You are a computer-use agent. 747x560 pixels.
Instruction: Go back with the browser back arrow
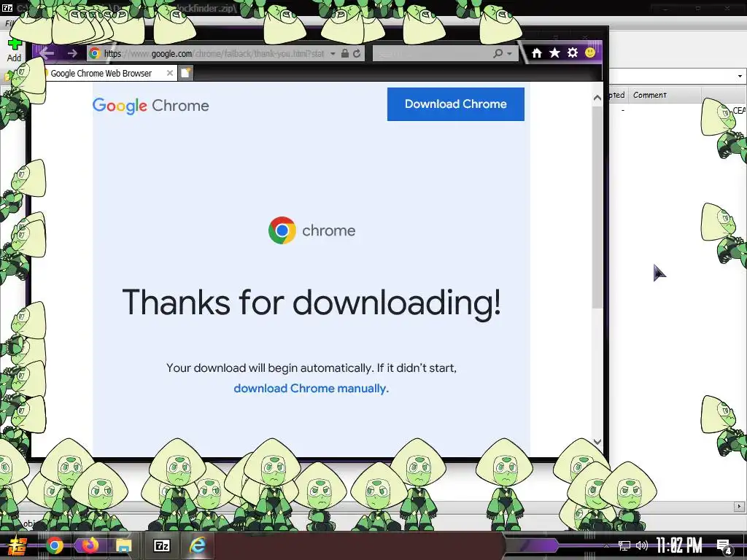coord(47,53)
